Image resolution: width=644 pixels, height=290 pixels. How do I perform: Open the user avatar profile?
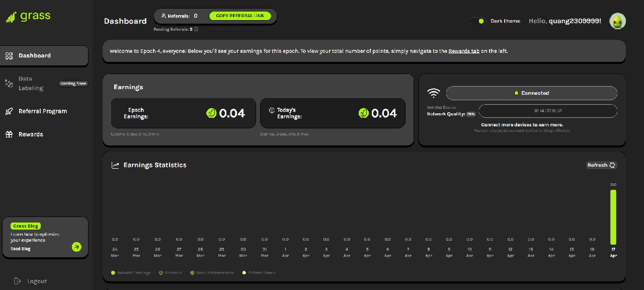617,21
